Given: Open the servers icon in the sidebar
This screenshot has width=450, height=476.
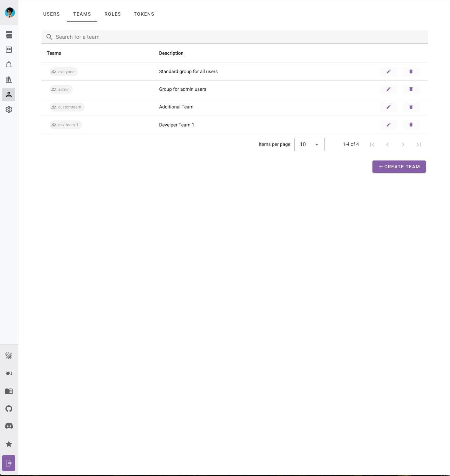Looking at the screenshot, I should click(x=9, y=35).
